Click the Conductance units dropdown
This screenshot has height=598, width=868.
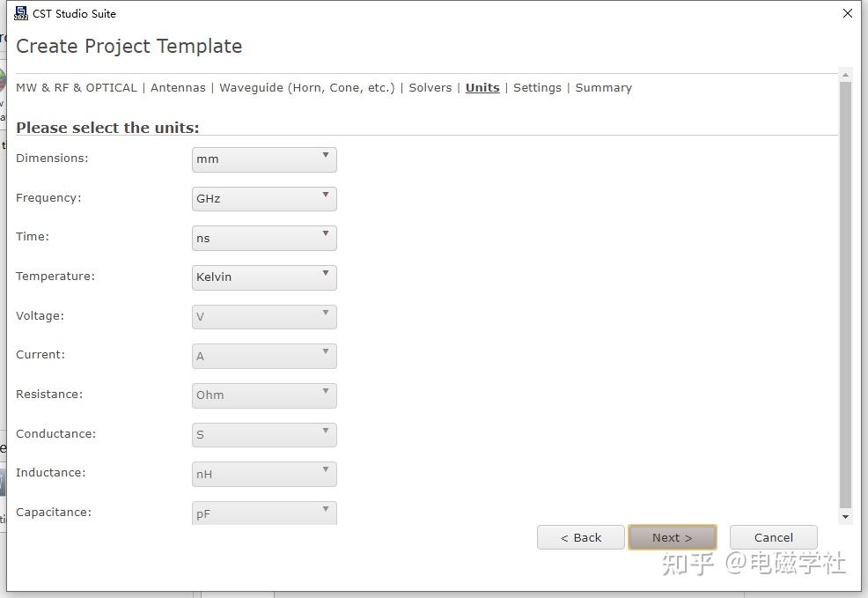click(x=263, y=434)
